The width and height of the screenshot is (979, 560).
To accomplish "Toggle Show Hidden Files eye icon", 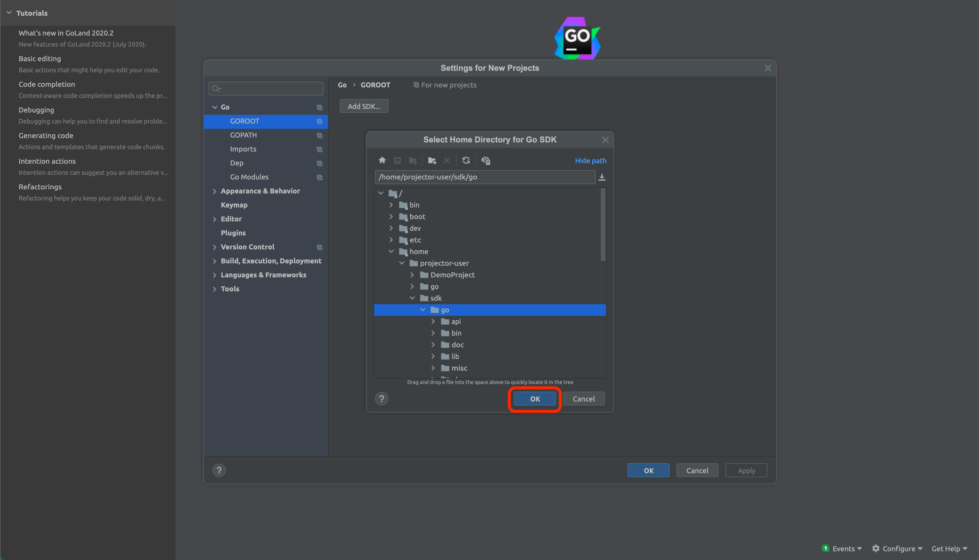I will [485, 160].
